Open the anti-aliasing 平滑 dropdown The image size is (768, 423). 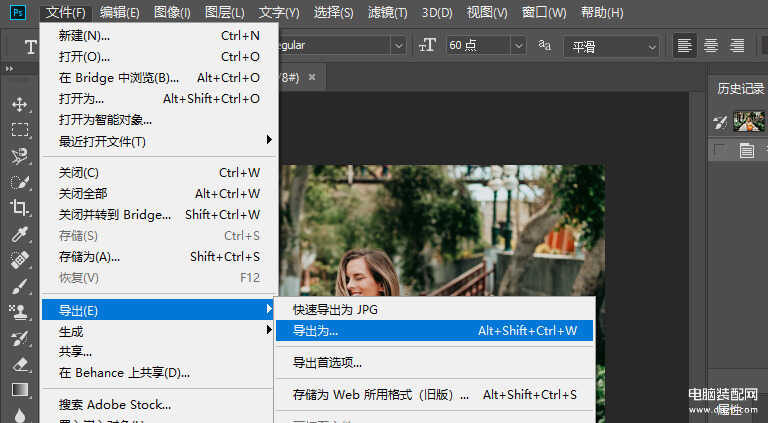click(651, 46)
